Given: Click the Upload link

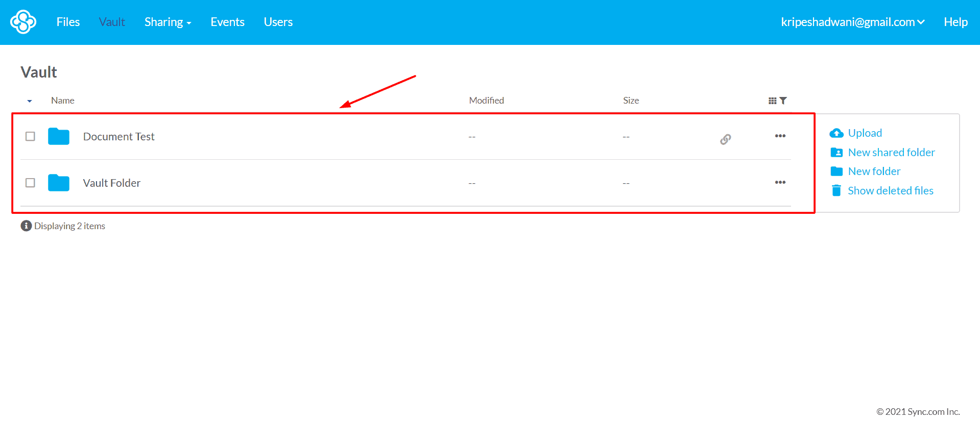Looking at the screenshot, I should (x=865, y=133).
